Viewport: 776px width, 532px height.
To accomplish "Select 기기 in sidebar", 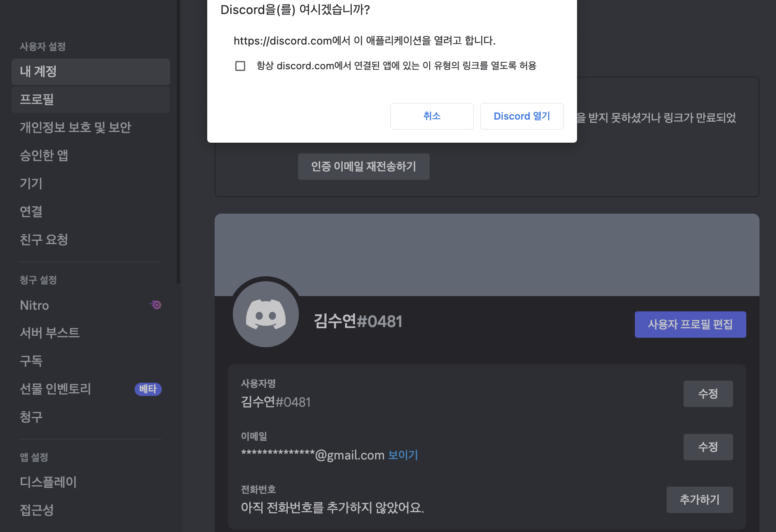I will tap(91, 184).
